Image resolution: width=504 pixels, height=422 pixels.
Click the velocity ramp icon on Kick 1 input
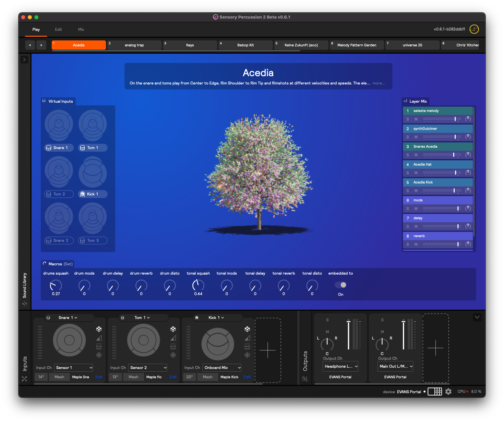pos(247,338)
